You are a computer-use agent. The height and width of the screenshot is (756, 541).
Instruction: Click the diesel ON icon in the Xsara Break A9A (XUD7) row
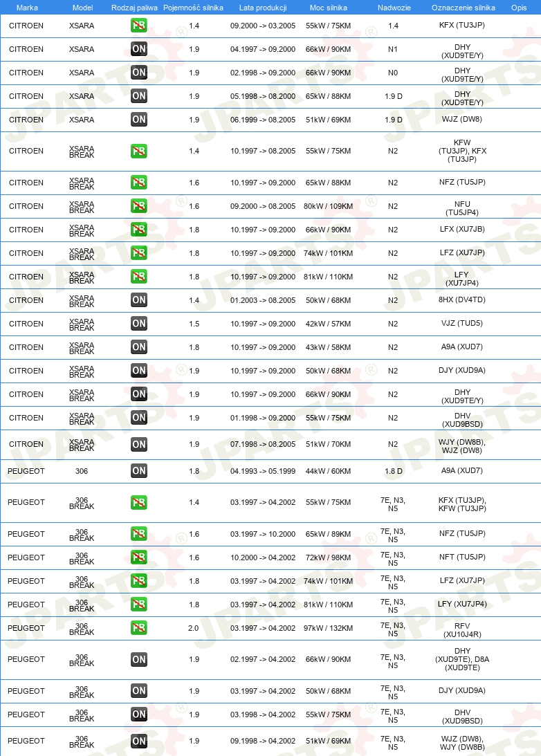pos(139,347)
